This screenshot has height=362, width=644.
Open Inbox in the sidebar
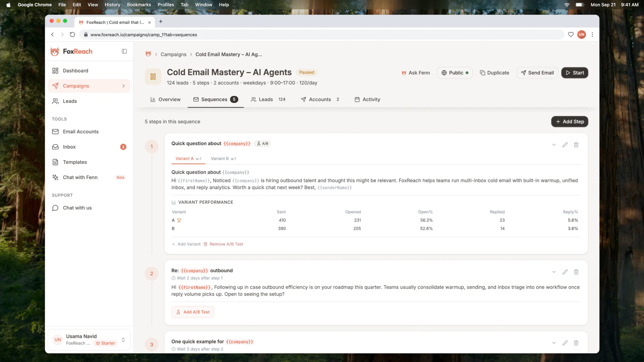(x=89, y=147)
